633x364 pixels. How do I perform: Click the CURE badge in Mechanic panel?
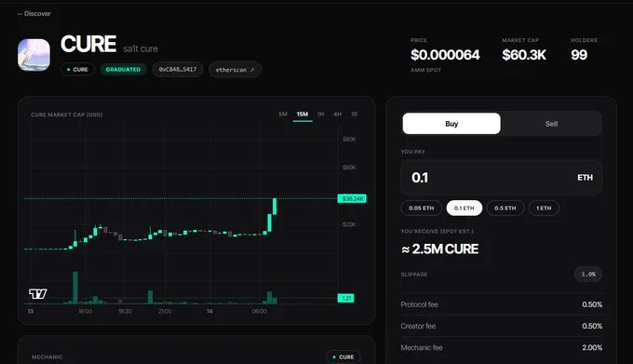pos(343,357)
